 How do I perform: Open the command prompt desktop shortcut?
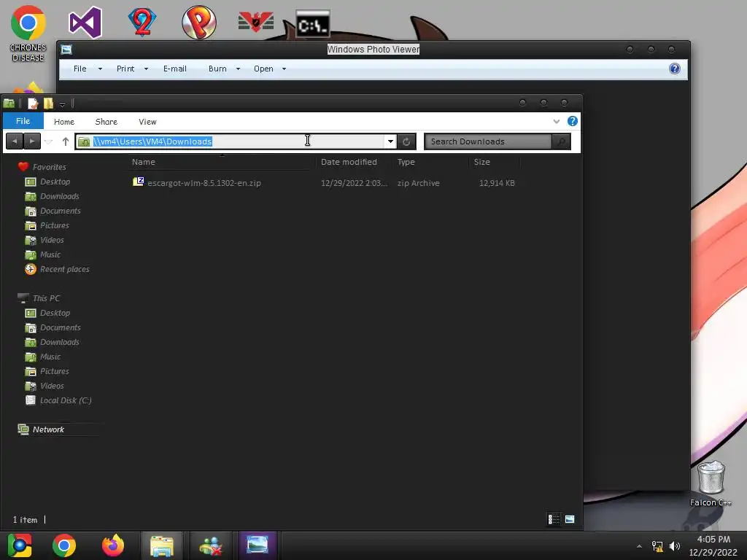312,24
